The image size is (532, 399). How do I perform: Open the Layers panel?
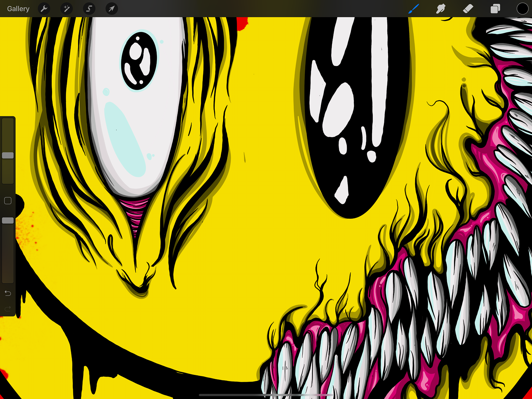pos(495,9)
